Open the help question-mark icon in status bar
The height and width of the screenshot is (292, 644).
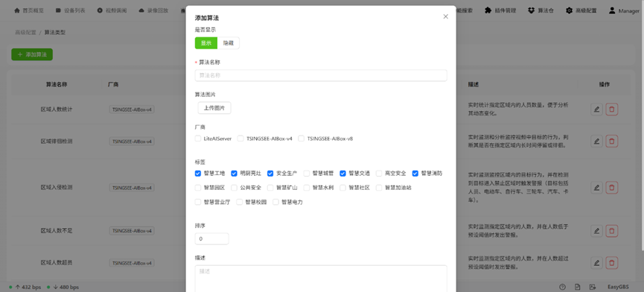click(562, 287)
